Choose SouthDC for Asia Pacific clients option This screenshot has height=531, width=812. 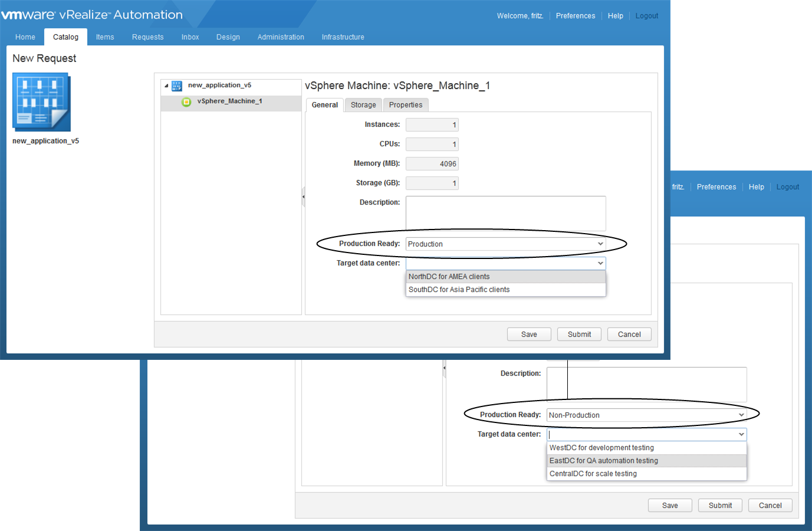(506, 290)
